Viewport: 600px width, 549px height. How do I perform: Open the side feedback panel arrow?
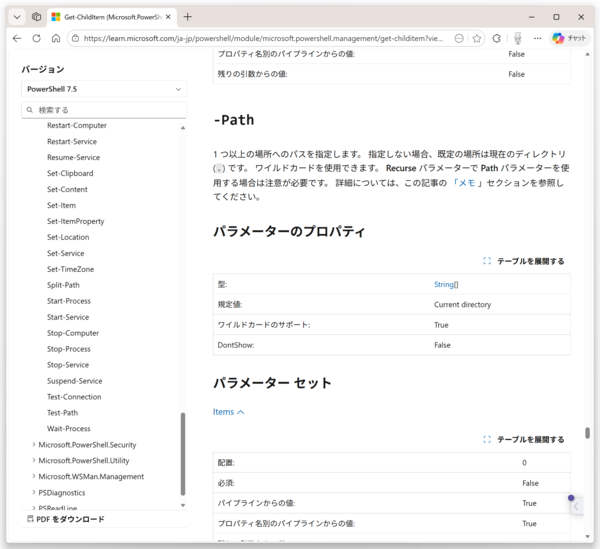click(576, 507)
